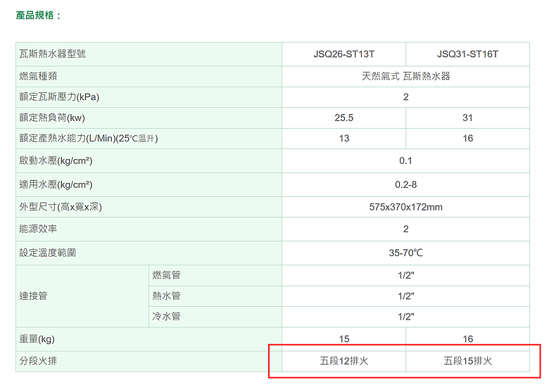Screen dimensions: 549x392
Task: Click the 五段12排火 cell
Action: click(x=343, y=361)
